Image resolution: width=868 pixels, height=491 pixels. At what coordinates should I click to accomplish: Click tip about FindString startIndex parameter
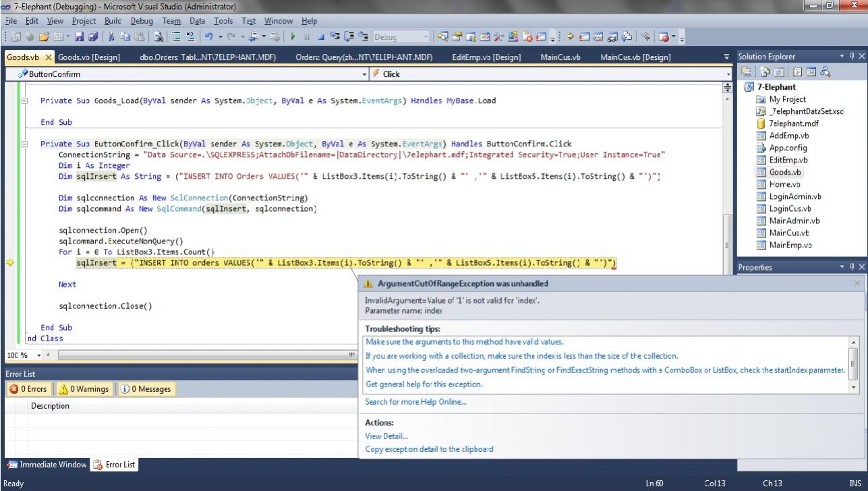[604, 370]
